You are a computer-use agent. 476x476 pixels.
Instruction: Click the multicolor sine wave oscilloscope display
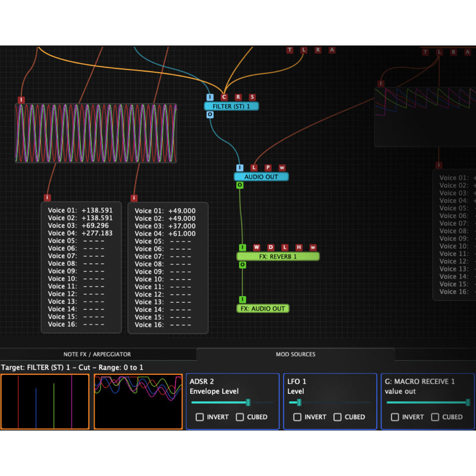[96, 133]
